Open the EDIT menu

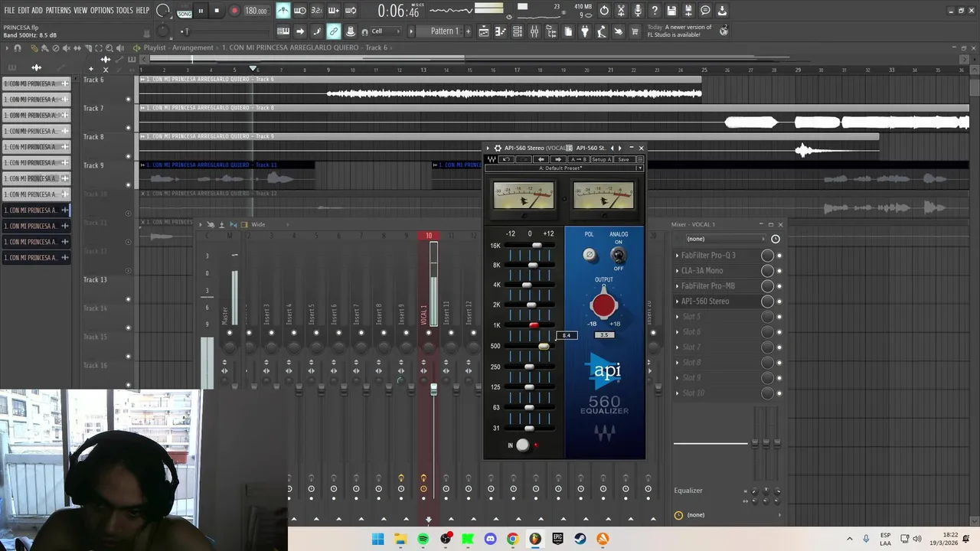(x=24, y=11)
